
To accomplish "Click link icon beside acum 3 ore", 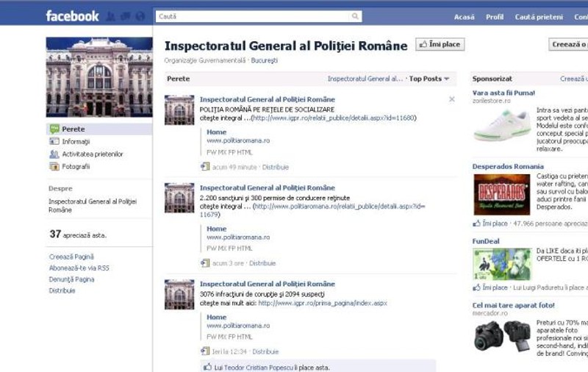I will (205, 263).
